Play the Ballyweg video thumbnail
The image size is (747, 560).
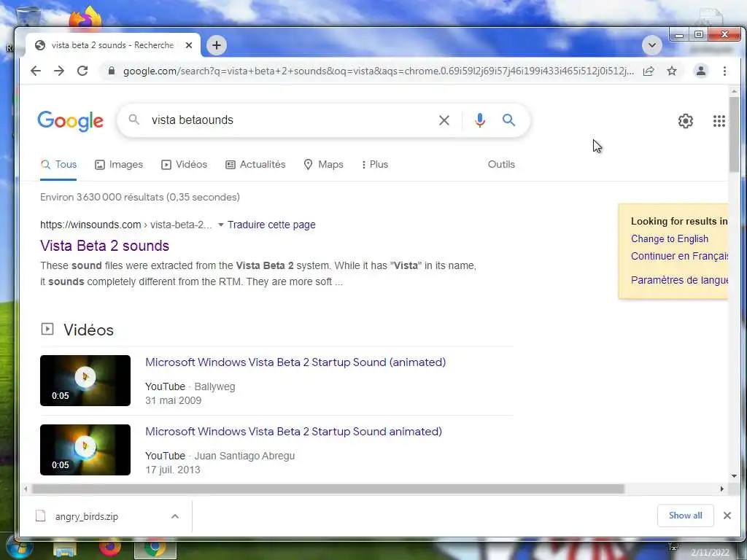(85, 381)
